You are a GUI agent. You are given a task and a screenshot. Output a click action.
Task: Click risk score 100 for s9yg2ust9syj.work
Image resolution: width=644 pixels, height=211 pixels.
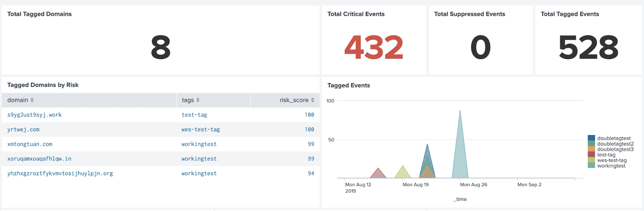(309, 115)
